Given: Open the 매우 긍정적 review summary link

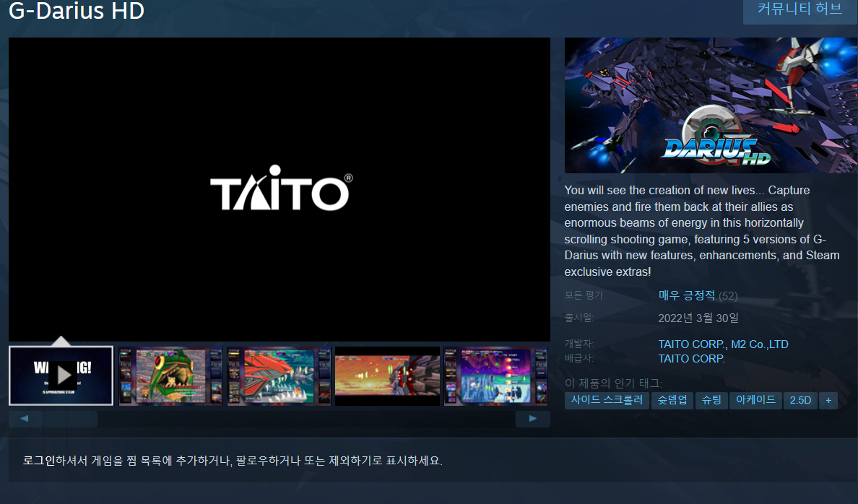Looking at the screenshot, I should point(687,295).
